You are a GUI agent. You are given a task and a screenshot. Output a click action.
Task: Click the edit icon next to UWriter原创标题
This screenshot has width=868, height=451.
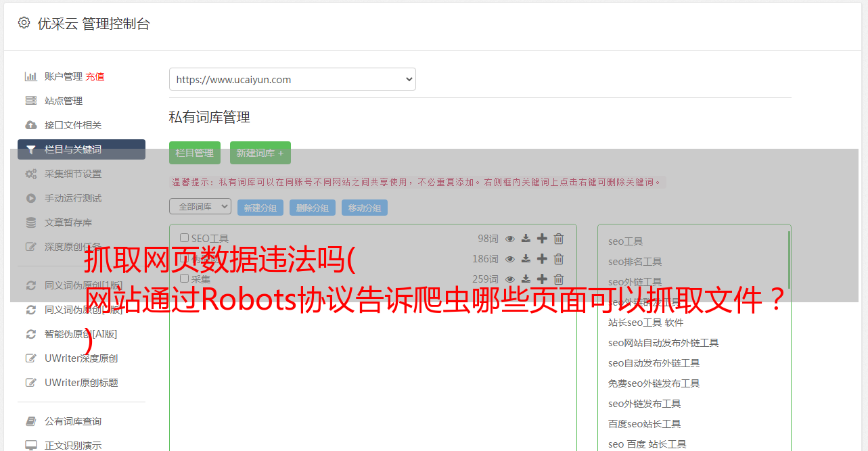tap(30, 383)
